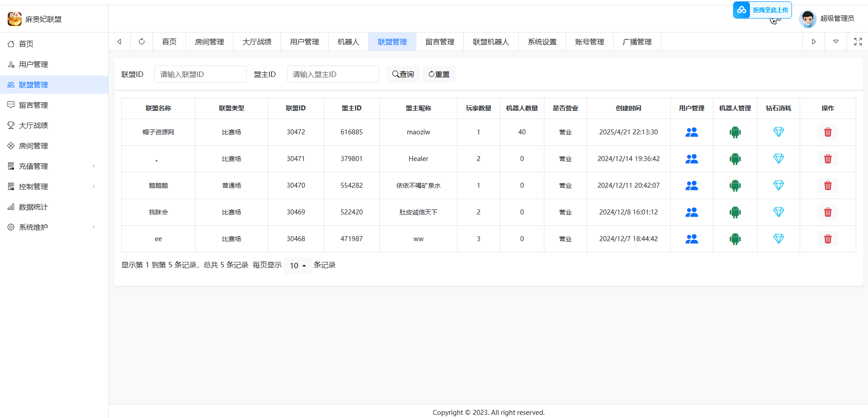Switch to the 房间管理 tab
The width and height of the screenshot is (868, 418).
[209, 42]
